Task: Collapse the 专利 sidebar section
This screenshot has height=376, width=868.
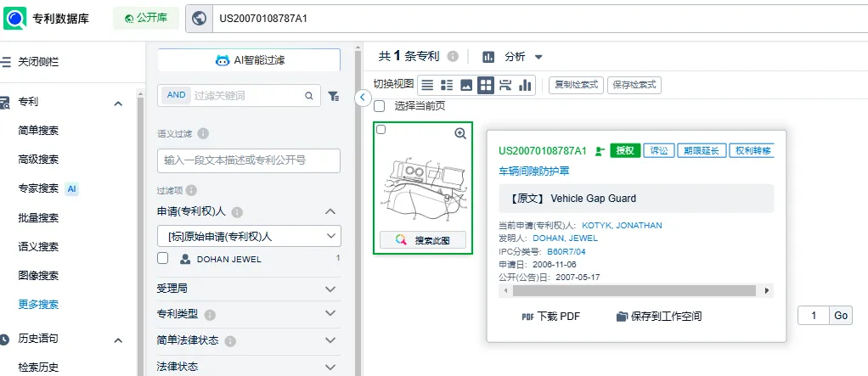Action: click(x=118, y=104)
